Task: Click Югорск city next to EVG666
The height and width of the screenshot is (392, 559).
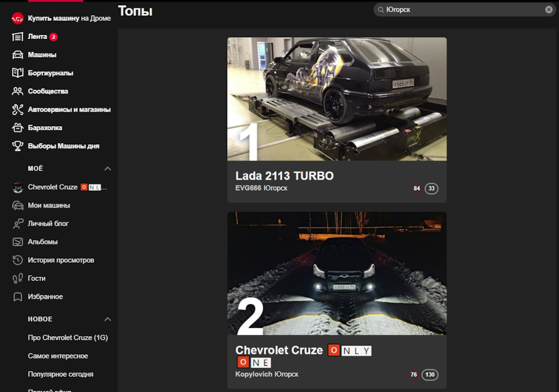Action: [x=275, y=188]
